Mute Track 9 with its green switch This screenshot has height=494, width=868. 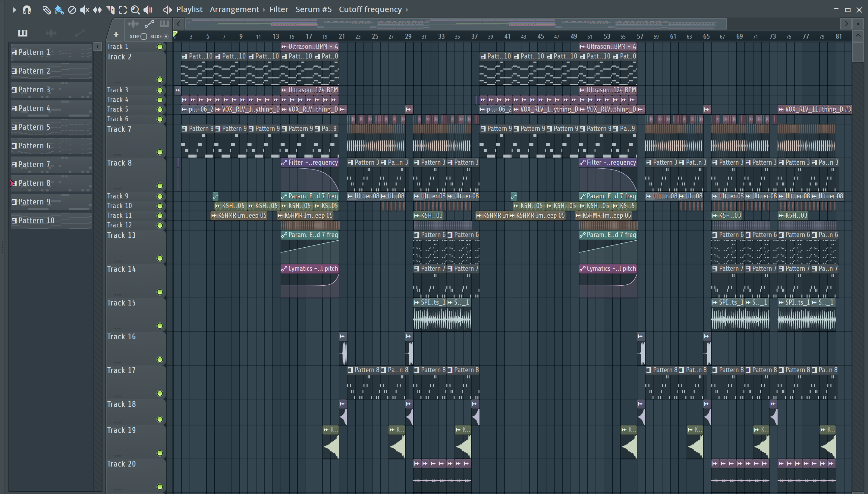[x=160, y=196]
